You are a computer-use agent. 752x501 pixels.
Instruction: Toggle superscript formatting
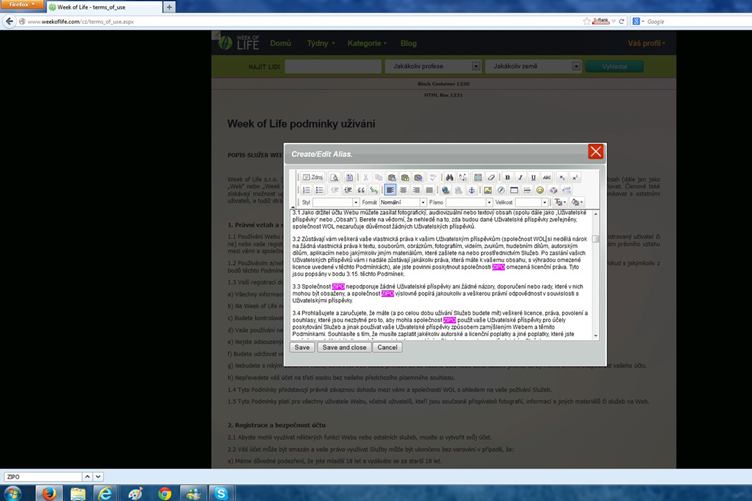click(x=575, y=177)
